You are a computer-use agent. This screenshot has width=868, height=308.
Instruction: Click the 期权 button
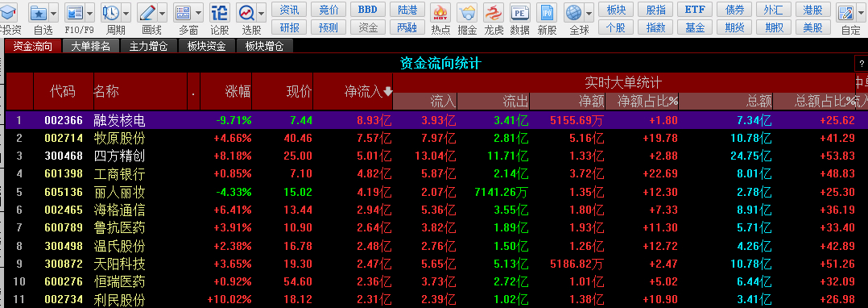tap(773, 27)
